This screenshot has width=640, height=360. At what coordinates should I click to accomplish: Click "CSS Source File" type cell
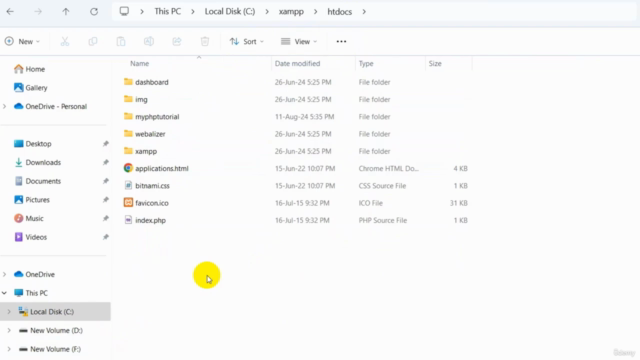coord(382,185)
